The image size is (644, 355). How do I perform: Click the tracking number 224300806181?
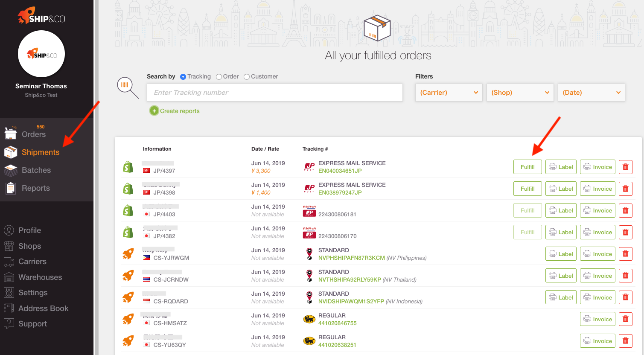point(337,214)
